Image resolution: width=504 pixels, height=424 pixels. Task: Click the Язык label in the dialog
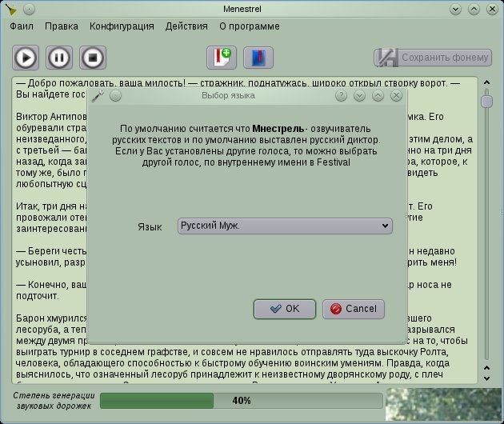point(150,227)
